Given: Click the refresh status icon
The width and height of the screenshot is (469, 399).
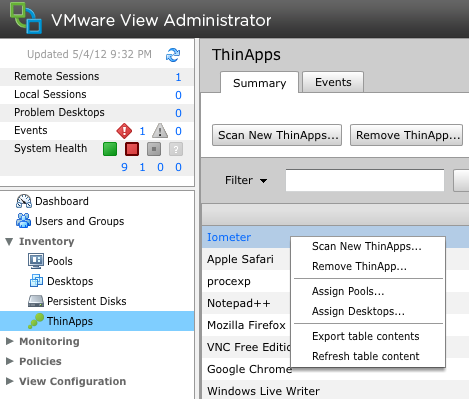Looking at the screenshot, I should [173, 55].
